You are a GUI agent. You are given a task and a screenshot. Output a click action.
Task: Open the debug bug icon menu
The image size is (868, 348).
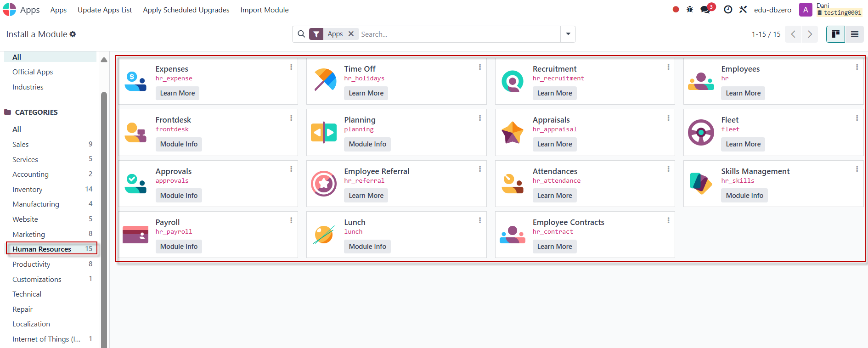point(690,9)
